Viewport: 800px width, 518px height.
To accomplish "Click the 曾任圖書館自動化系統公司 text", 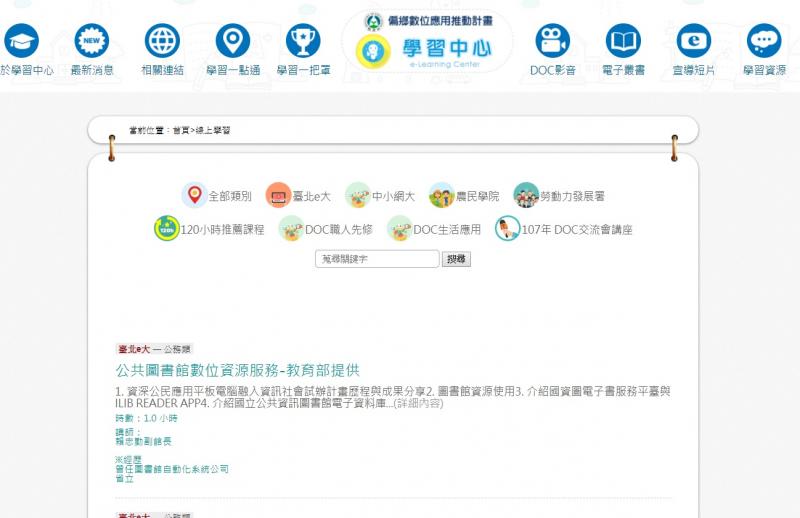I will point(172,469).
